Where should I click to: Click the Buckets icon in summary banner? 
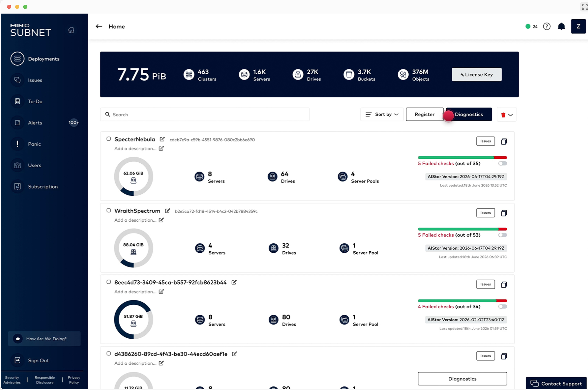pyautogui.click(x=349, y=75)
